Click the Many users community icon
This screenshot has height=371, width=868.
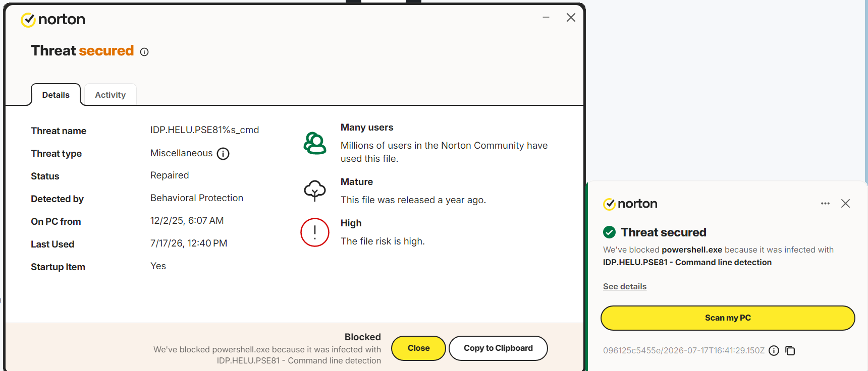point(315,143)
